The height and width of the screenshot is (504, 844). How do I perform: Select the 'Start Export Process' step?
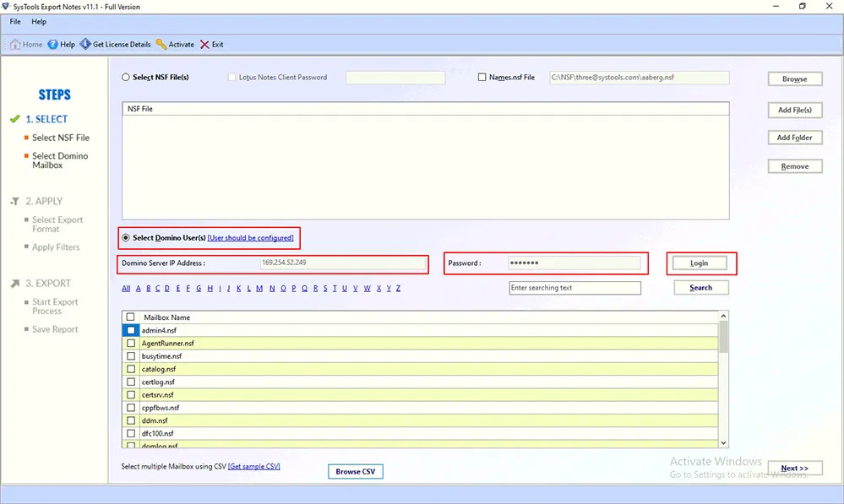(55, 306)
